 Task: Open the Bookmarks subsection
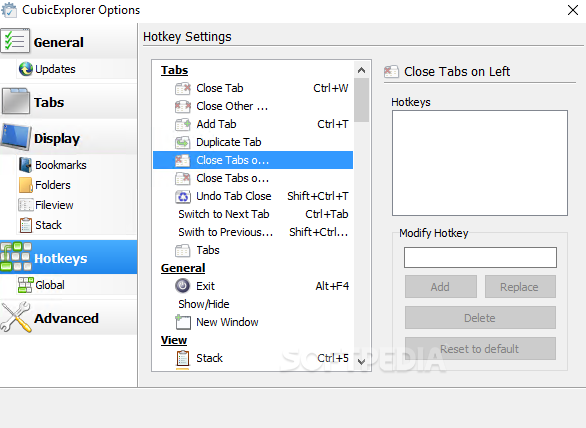click(x=76, y=165)
